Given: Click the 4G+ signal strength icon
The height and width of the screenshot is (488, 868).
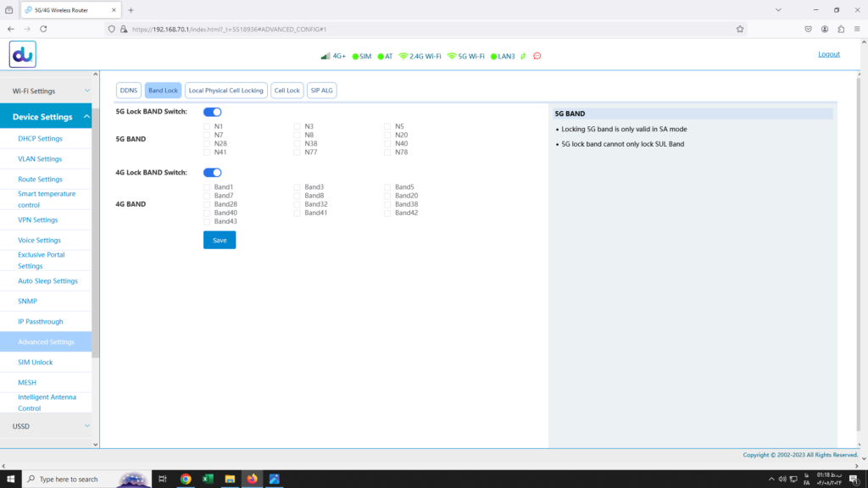Looking at the screenshot, I should click(x=325, y=56).
